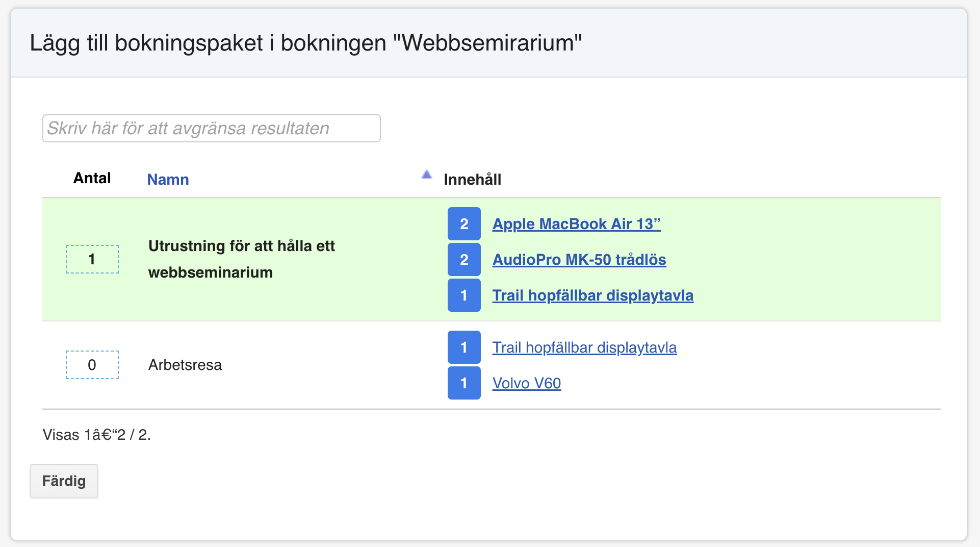Image resolution: width=980 pixels, height=547 pixels.
Task: Click badge 1 beside Arbetsresa's Trail displaytavla
Action: (x=464, y=347)
